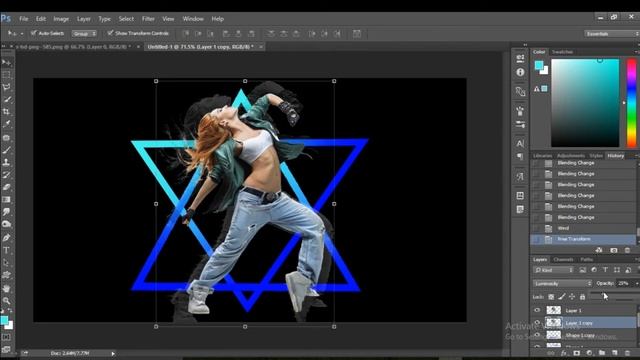
Task: Toggle Auto-Select checkbox
Action: tap(33, 33)
